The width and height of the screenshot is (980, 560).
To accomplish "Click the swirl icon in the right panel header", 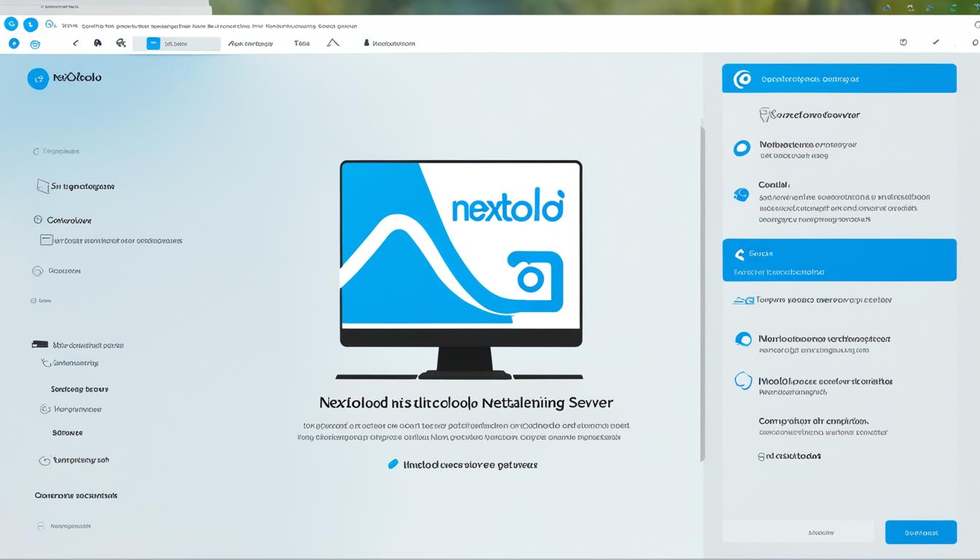I will click(x=742, y=79).
